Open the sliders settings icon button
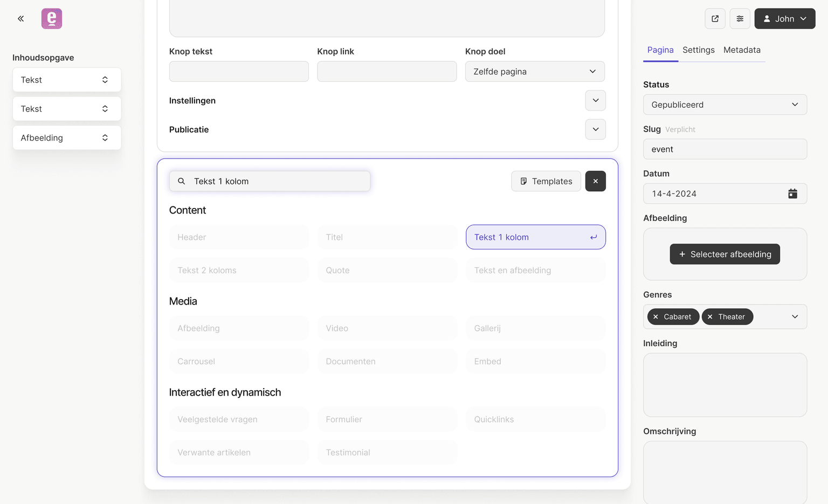The image size is (828, 504). [740, 19]
